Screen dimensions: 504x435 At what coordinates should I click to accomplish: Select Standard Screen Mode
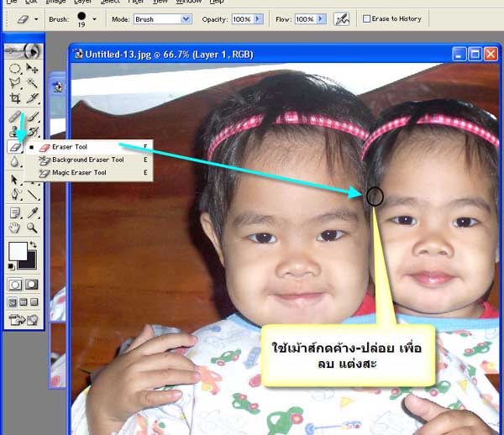[x=13, y=302]
